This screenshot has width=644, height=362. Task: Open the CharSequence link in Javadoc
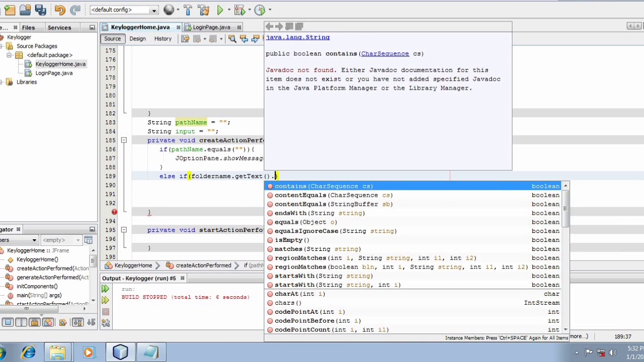(385, 54)
